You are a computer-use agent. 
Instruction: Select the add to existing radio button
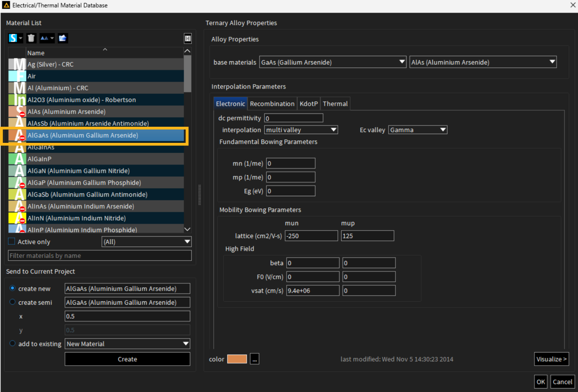point(13,343)
